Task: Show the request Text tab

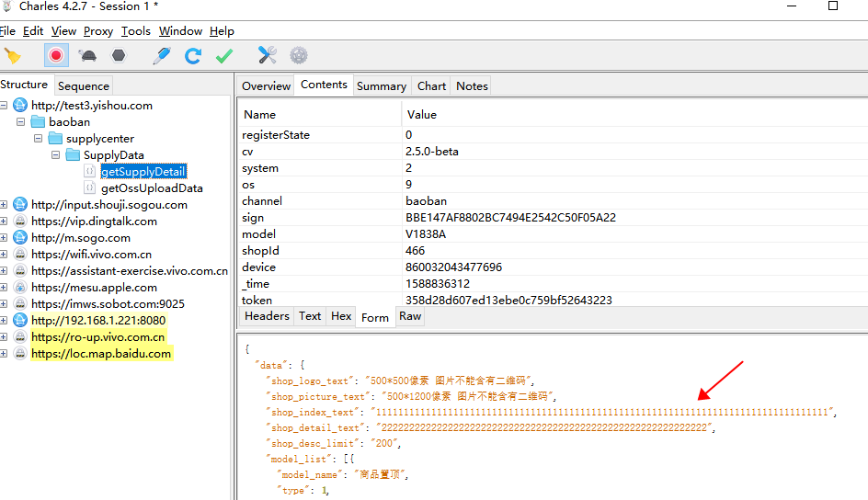Action: [310, 316]
